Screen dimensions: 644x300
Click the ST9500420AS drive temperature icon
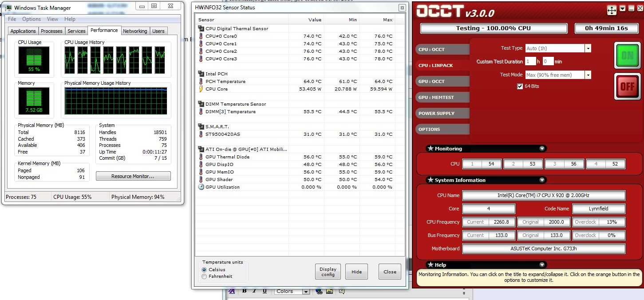pyautogui.click(x=201, y=134)
